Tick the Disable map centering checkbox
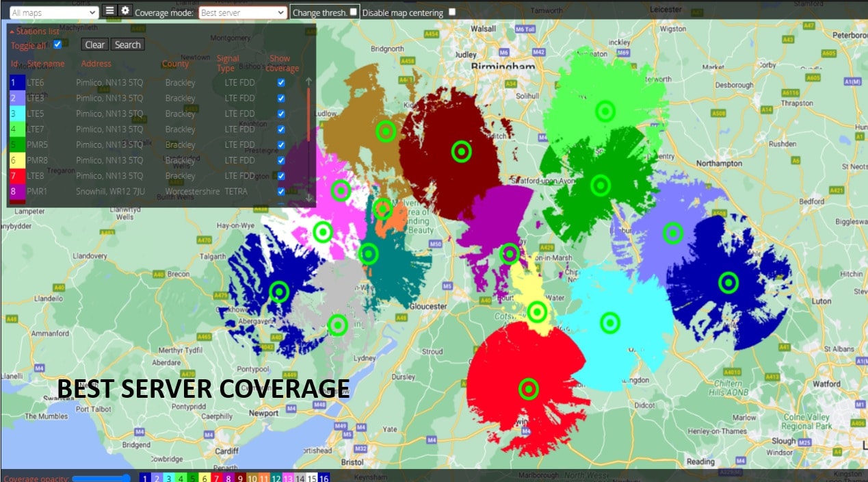Image resolution: width=868 pixels, height=482 pixels. coord(451,12)
